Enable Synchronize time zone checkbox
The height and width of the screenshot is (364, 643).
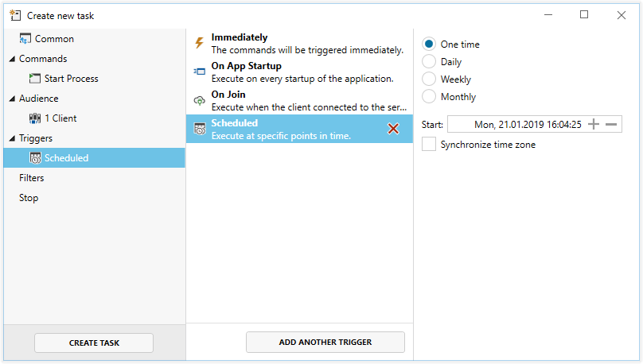click(429, 145)
